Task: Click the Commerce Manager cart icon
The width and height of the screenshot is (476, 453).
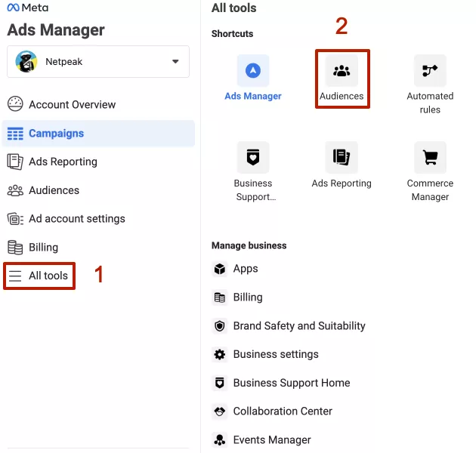Action: click(x=430, y=158)
